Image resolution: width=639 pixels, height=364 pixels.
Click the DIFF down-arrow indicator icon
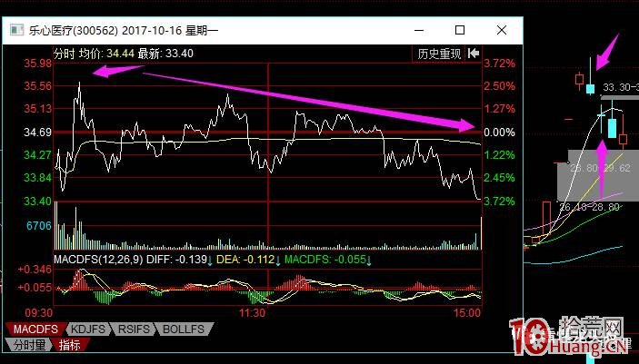pos(210,261)
